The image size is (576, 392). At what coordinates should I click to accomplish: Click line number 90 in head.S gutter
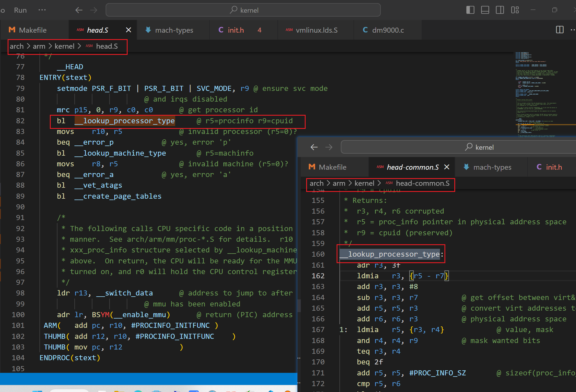pos(20,207)
